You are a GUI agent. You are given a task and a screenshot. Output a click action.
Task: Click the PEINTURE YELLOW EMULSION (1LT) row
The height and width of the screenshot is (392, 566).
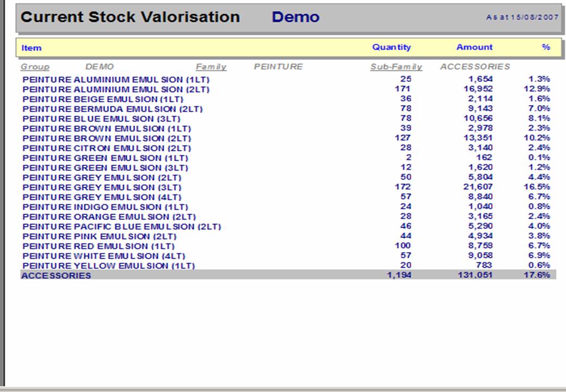[108, 266]
